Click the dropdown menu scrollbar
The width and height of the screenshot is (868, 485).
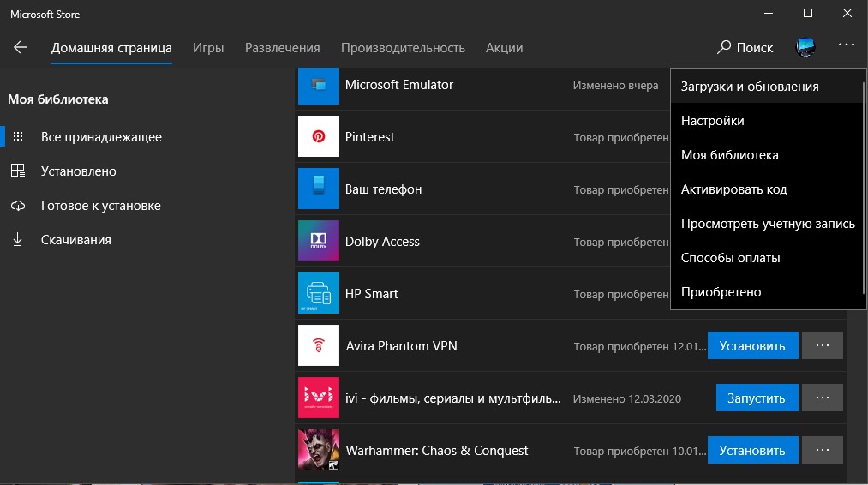(864, 189)
